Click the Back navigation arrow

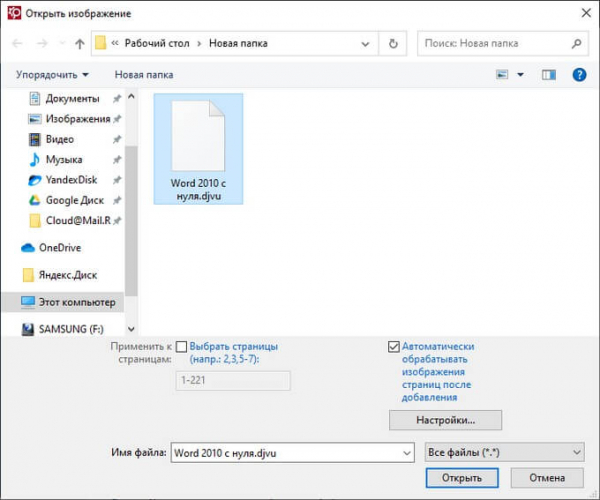click(17, 44)
